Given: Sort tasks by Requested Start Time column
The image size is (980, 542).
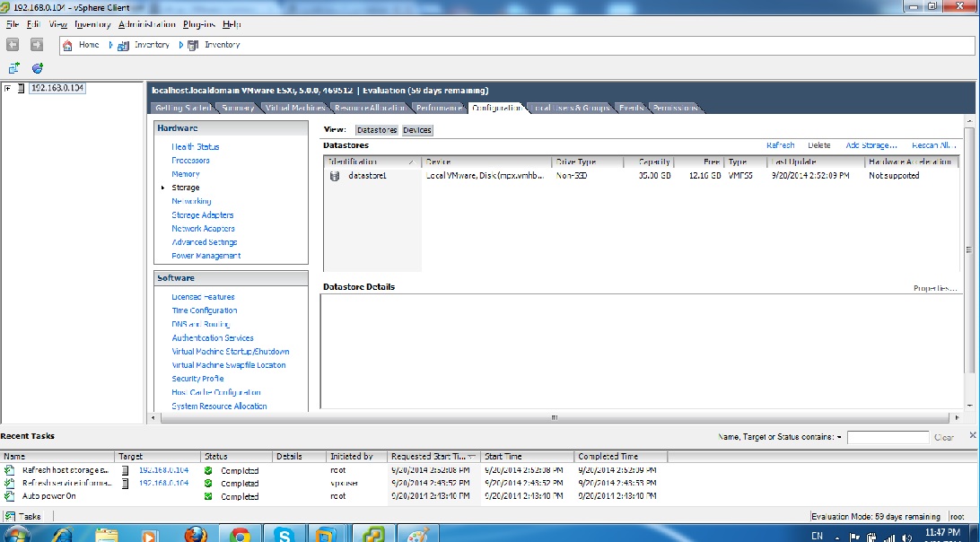Looking at the screenshot, I should pos(433,457).
